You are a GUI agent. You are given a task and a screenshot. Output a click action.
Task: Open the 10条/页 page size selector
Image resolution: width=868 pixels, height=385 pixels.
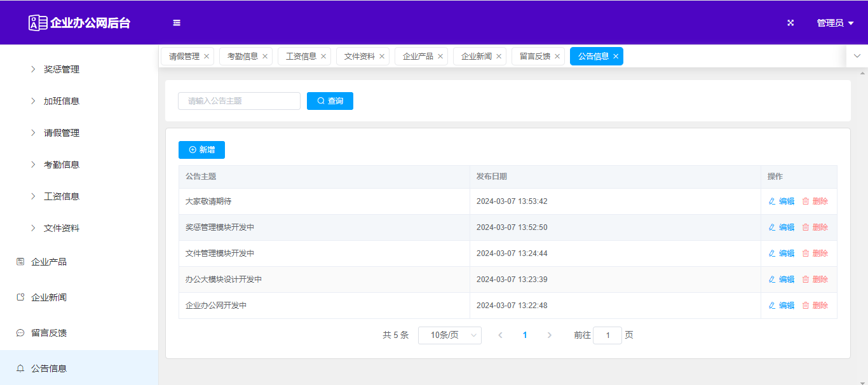[449, 335]
